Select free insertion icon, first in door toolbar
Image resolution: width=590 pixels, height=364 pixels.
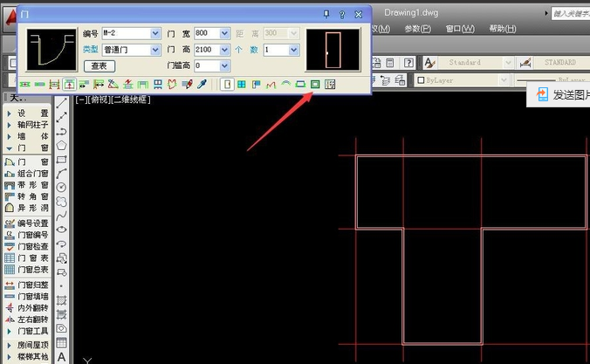[x=24, y=85]
